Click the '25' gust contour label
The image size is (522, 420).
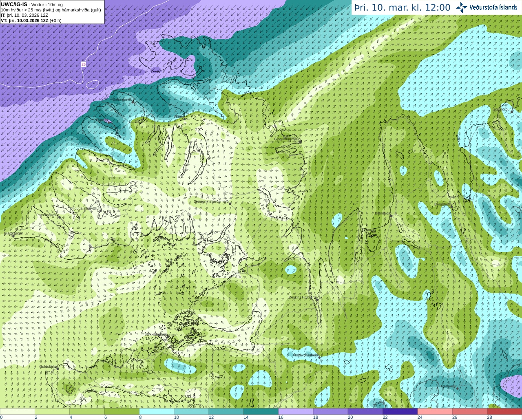click(83, 64)
